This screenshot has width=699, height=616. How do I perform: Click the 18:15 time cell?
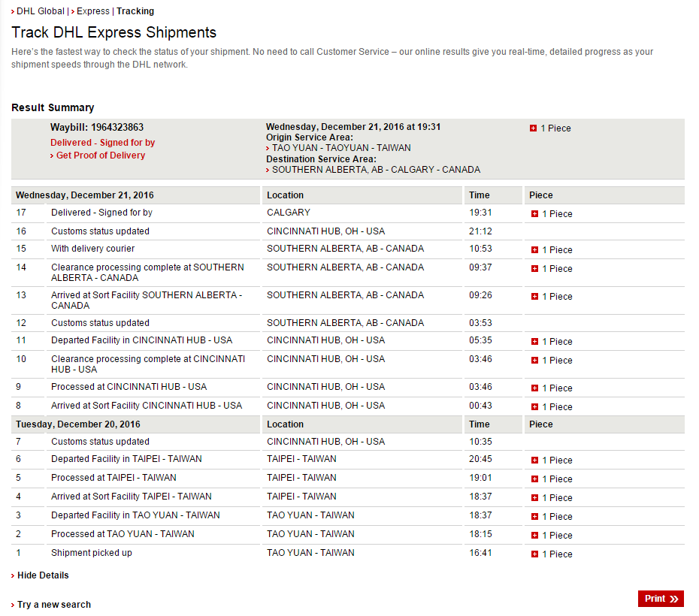(480, 534)
